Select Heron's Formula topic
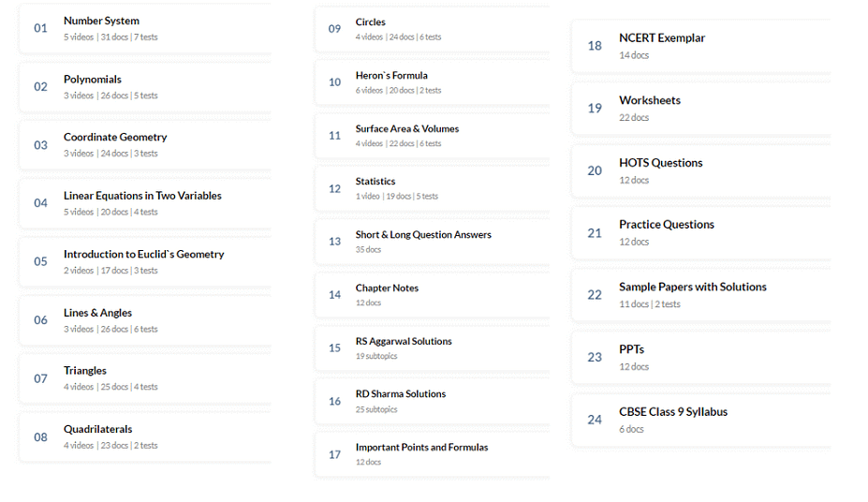This screenshot has height=502, width=868. (391, 76)
